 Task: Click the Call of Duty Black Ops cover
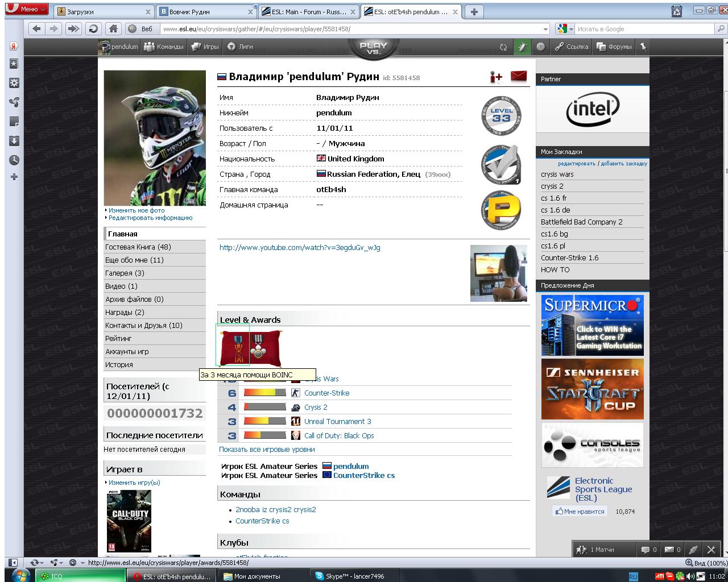point(129,521)
